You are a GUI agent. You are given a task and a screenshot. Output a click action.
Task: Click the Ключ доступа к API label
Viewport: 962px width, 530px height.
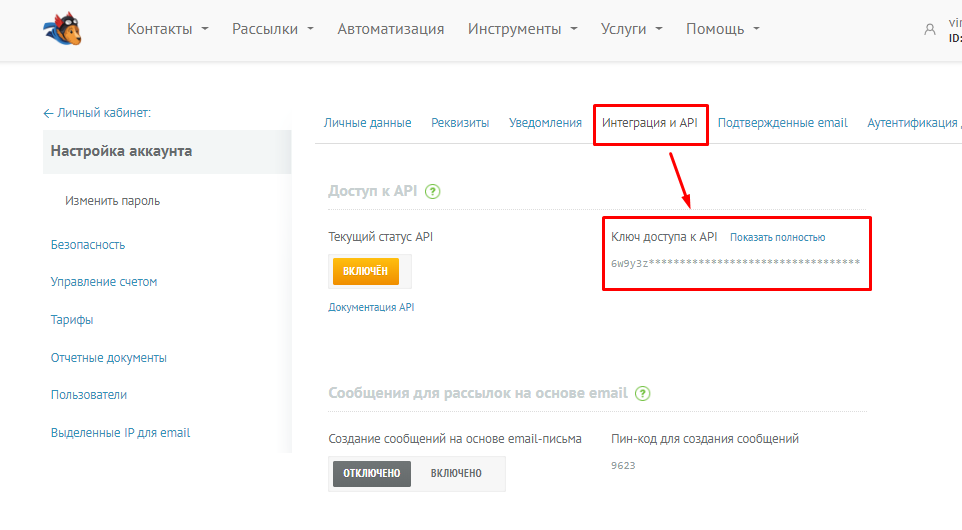664,237
